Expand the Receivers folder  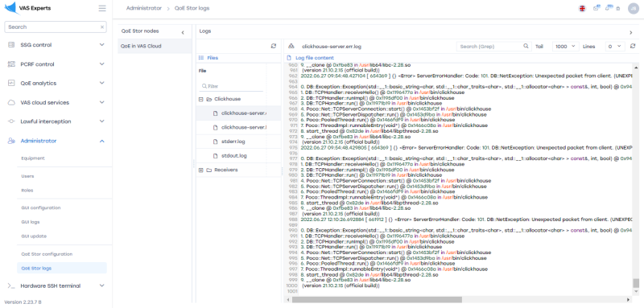(x=200, y=170)
